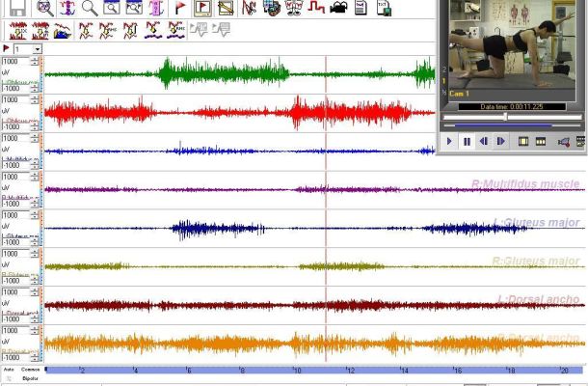The height and width of the screenshot is (386, 588).
Task: Step video one frame forward
Action: pos(500,142)
